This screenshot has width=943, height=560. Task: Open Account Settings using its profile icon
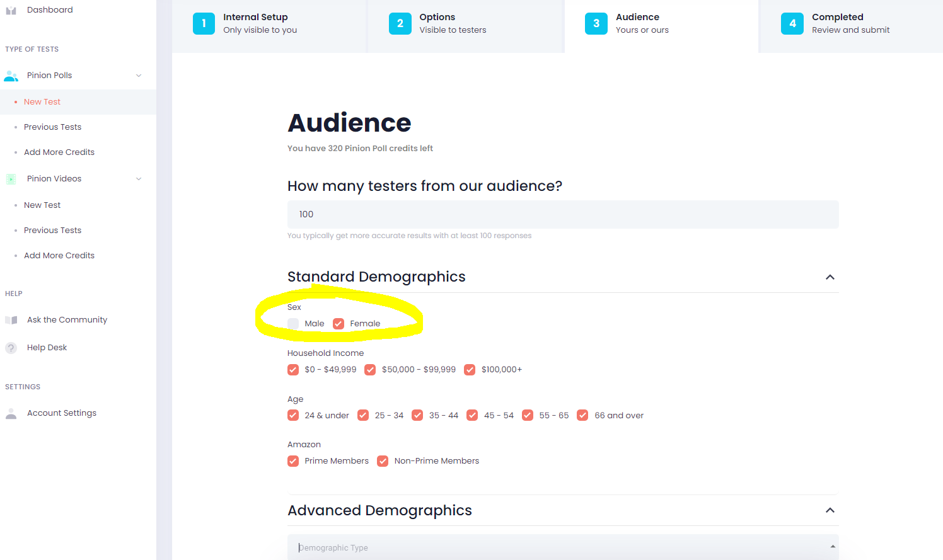pos(11,413)
